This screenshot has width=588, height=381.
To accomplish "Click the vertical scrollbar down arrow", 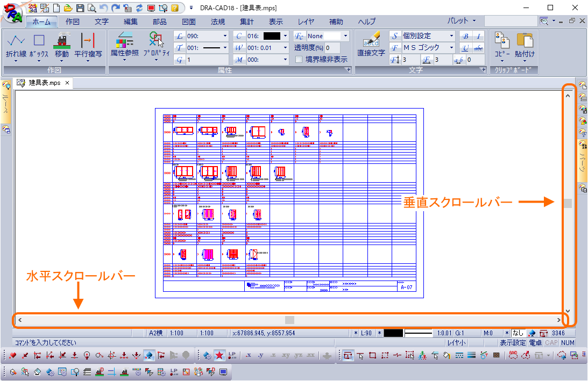I will [x=568, y=311].
